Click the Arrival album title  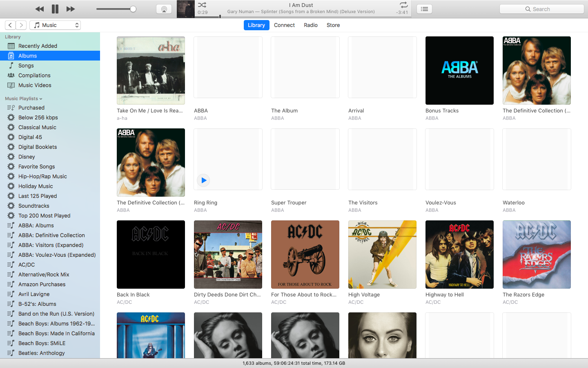pyautogui.click(x=356, y=111)
